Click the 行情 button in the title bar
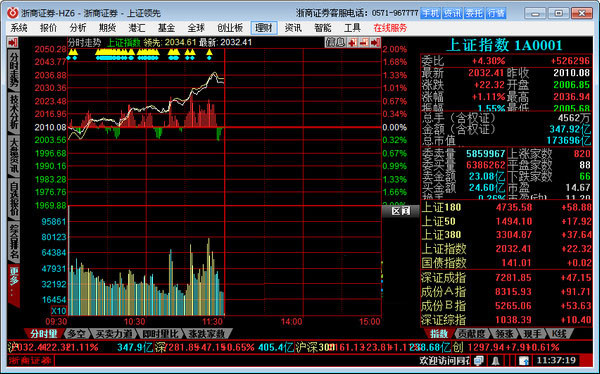 pyautogui.click(x=496, y=13)
